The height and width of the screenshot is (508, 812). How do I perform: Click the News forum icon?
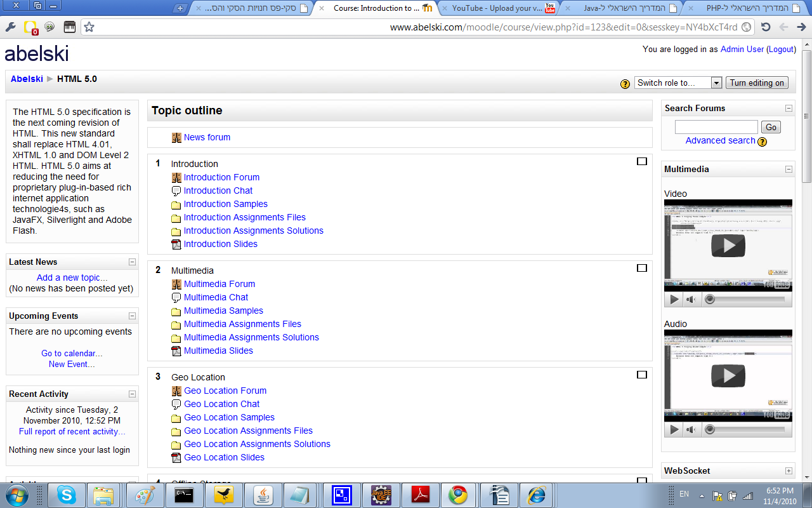(176, 137)
